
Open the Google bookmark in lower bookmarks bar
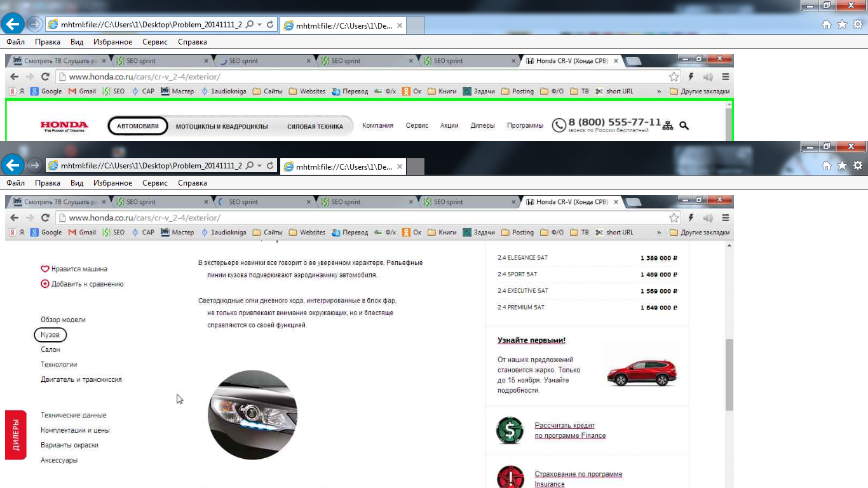[x=46, y=233]
